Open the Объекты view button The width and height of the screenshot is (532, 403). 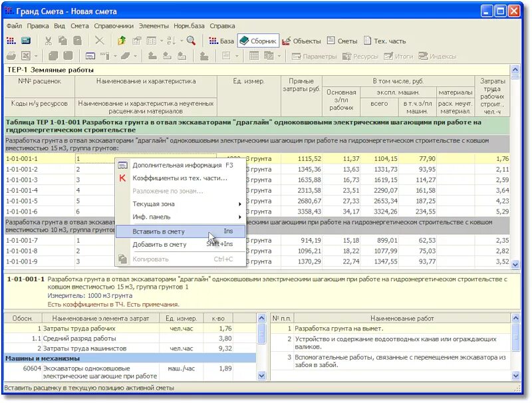tap(301, 41)
